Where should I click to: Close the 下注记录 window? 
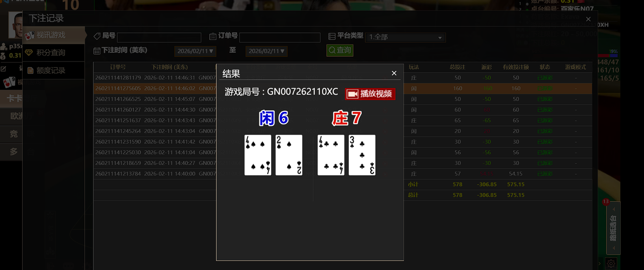(x=588, y=19)
